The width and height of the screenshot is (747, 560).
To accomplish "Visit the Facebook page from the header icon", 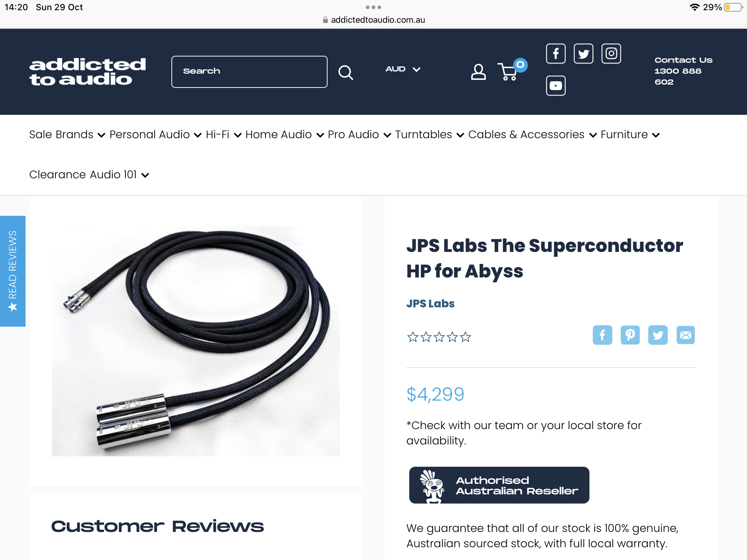I will pyautogui.click(x=556, y=54).
